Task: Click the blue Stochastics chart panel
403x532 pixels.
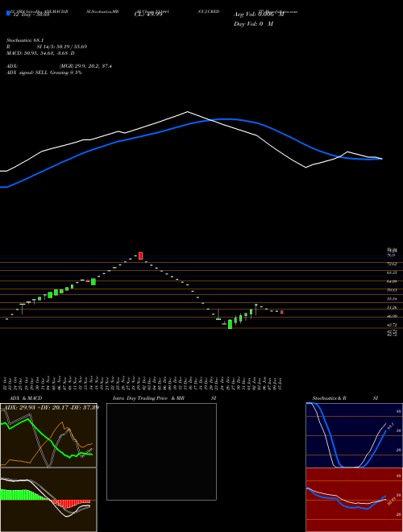Action: (354, 435)
